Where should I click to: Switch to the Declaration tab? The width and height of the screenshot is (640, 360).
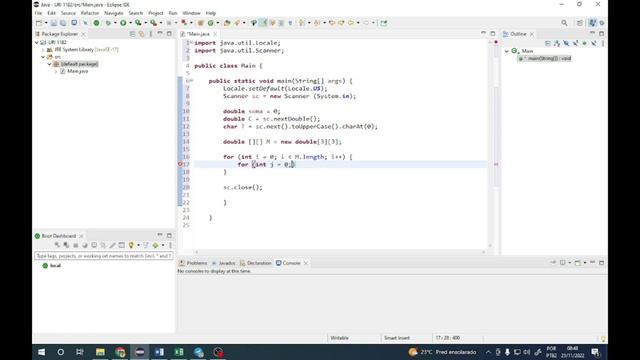[x=256, y=263]
